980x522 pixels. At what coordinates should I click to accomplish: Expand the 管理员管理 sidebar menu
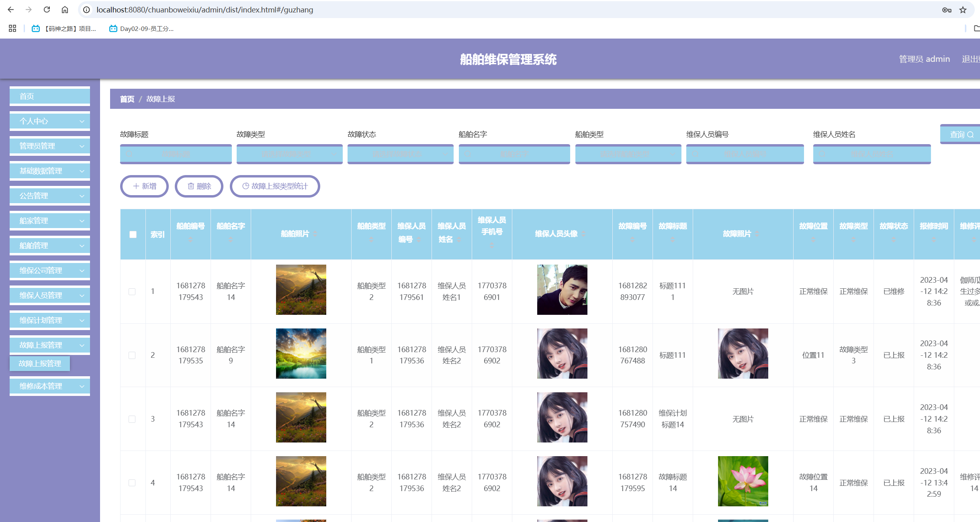coord(50,146)
